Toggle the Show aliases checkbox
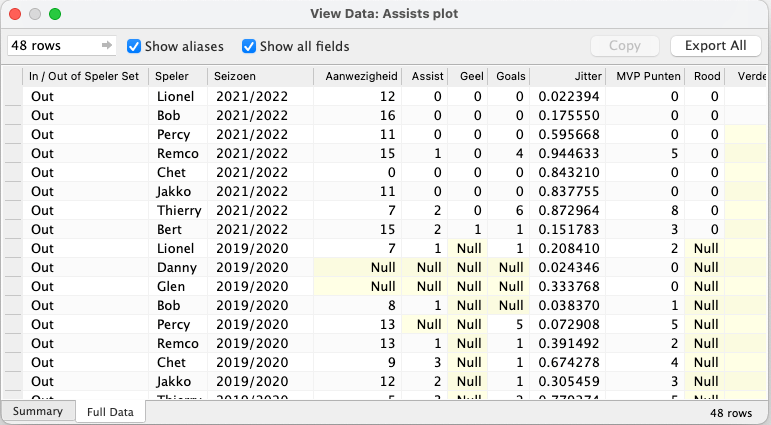771x425 pixels. point(134,46)
